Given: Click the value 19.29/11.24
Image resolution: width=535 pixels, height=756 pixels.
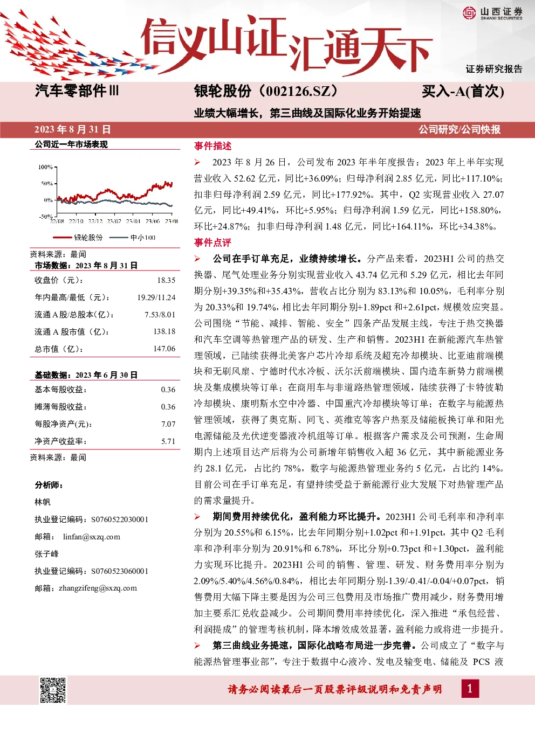Looking at the screenshot, I should point(156,297).
